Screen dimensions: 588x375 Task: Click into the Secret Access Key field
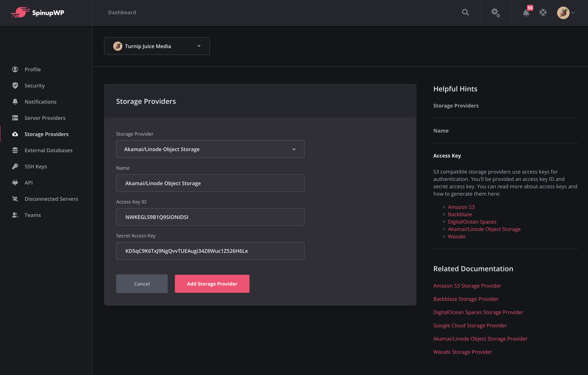point(210,251)
